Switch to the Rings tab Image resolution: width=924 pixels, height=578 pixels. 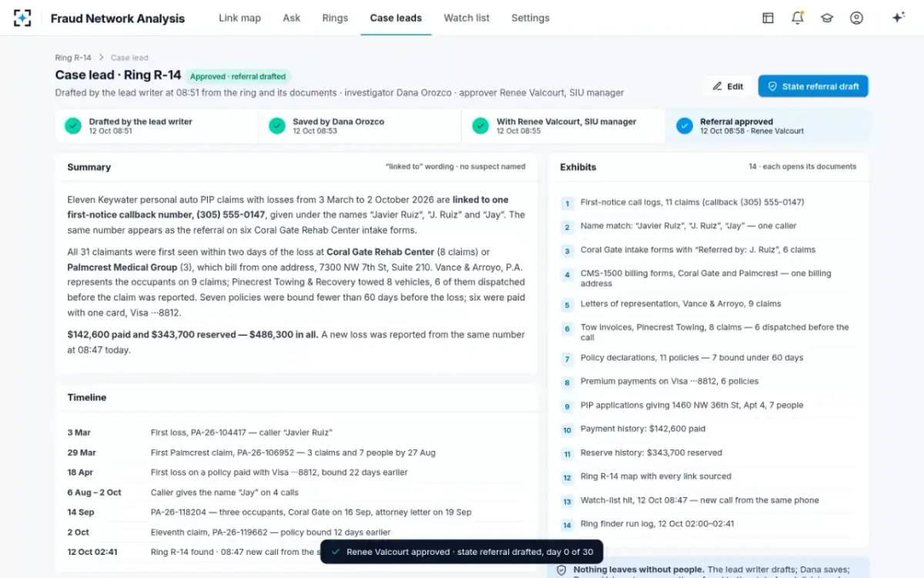pyautogui.click(x=335, y=18)
